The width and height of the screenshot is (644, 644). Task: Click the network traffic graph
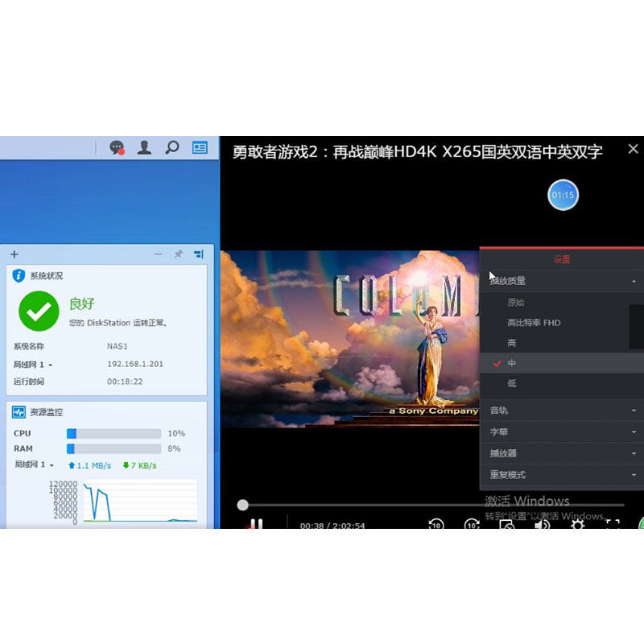[140, 501]
